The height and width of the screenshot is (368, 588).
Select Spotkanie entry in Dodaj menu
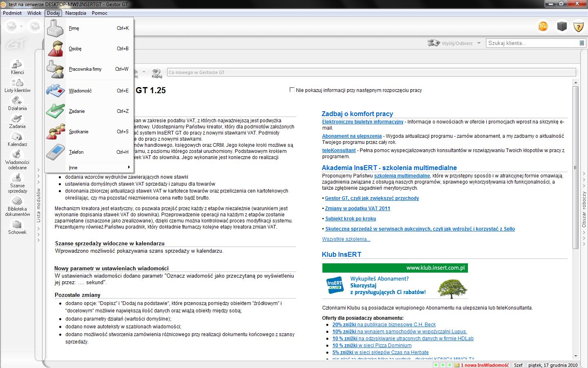pos(89,132)
